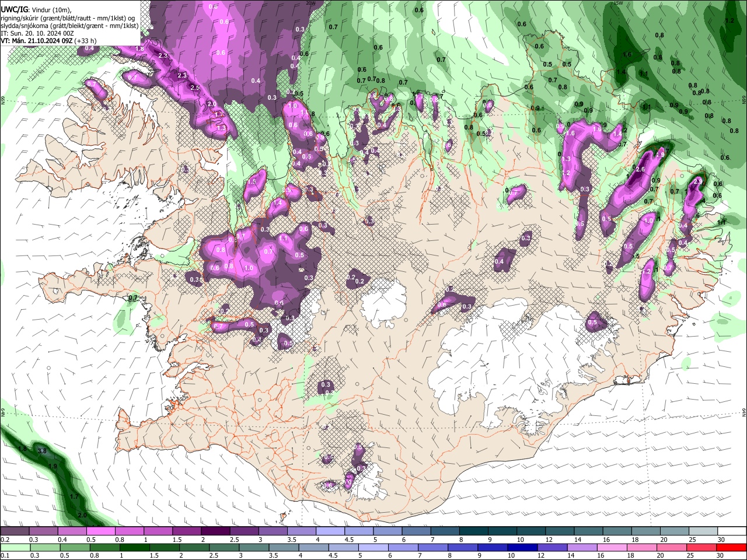Click the '0.2' label on the snow scale
The height and width of the screenshot is (560, 747).
pos(5,540)
